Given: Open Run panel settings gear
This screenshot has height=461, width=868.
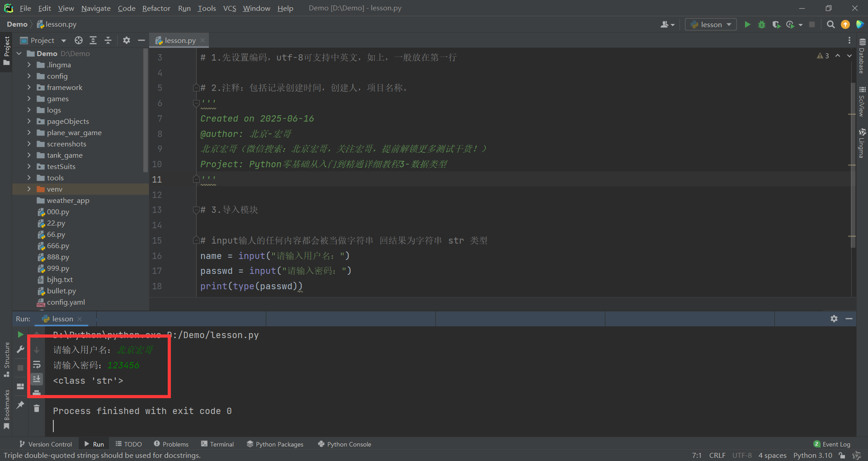Looking at the screenshot, I should pos(834,319).
